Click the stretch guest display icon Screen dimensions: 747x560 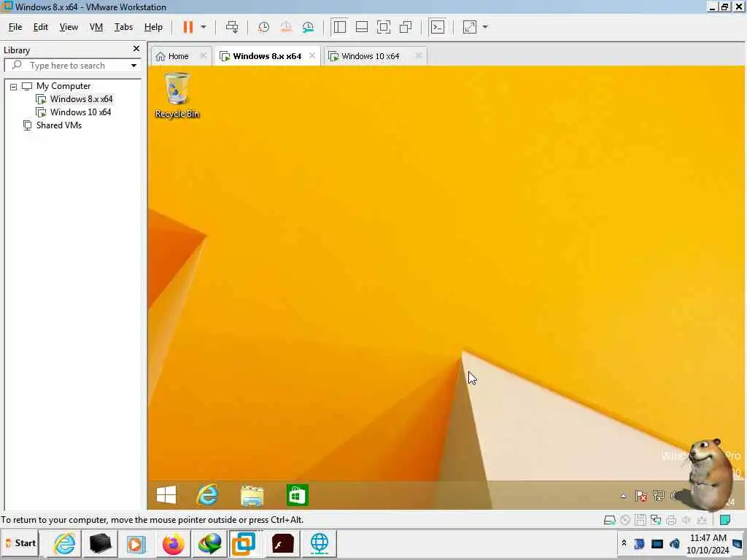(x=470, y=27)
